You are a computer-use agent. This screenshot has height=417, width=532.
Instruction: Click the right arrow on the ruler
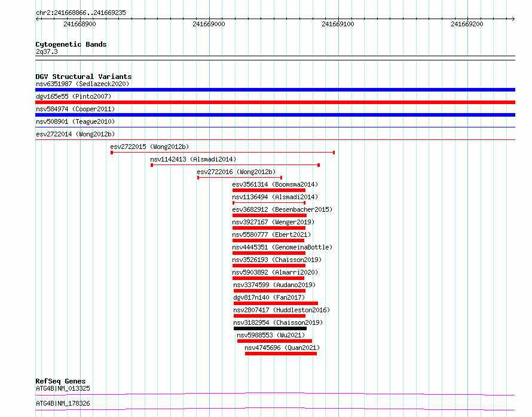(x=513, y=19)
